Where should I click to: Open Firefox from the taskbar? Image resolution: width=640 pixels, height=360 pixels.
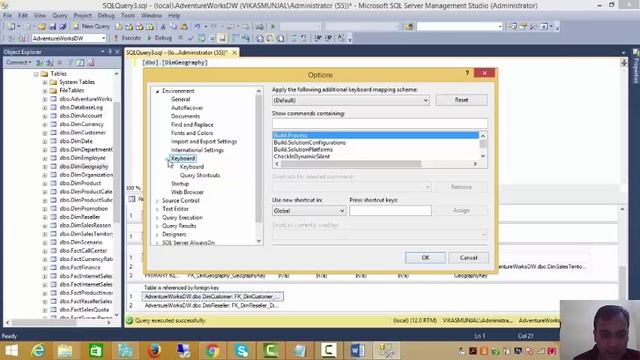(x=154, y=351)
